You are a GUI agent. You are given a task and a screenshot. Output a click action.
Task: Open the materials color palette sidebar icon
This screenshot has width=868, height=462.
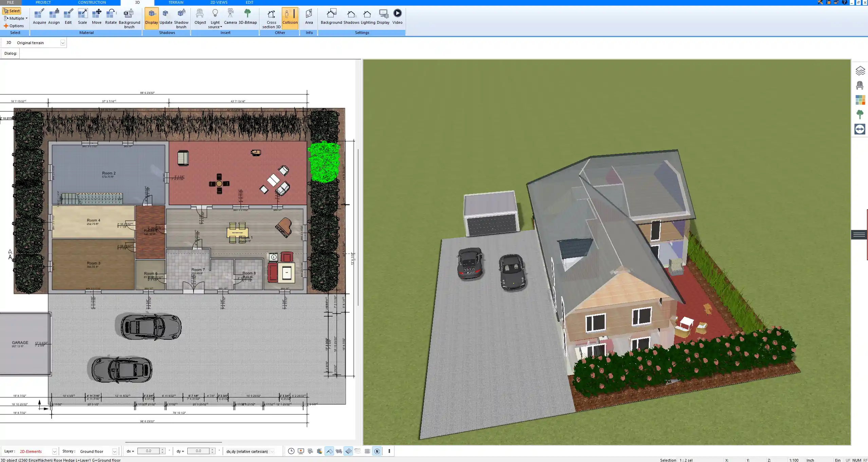860,100
